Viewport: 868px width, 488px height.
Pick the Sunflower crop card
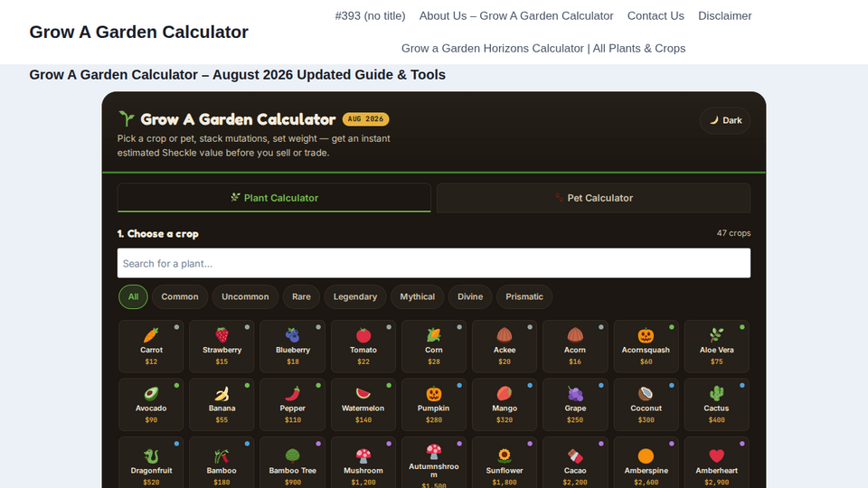pos(505,464)
